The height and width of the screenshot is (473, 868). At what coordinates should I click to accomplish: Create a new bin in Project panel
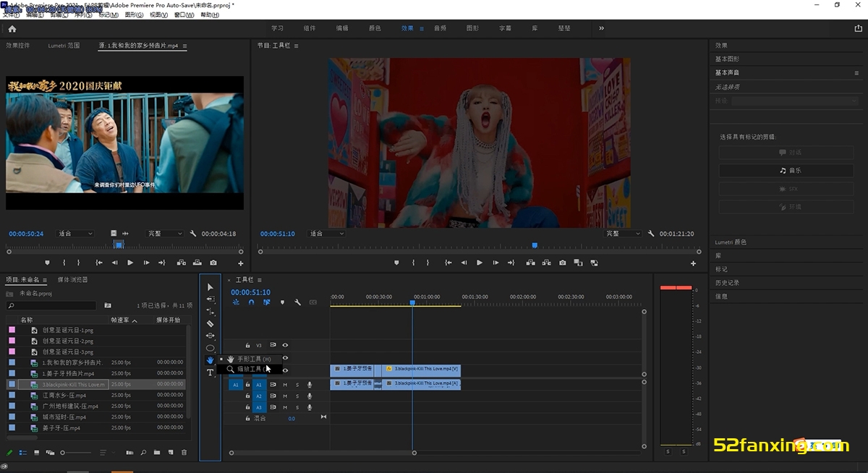tap(157, 453)
